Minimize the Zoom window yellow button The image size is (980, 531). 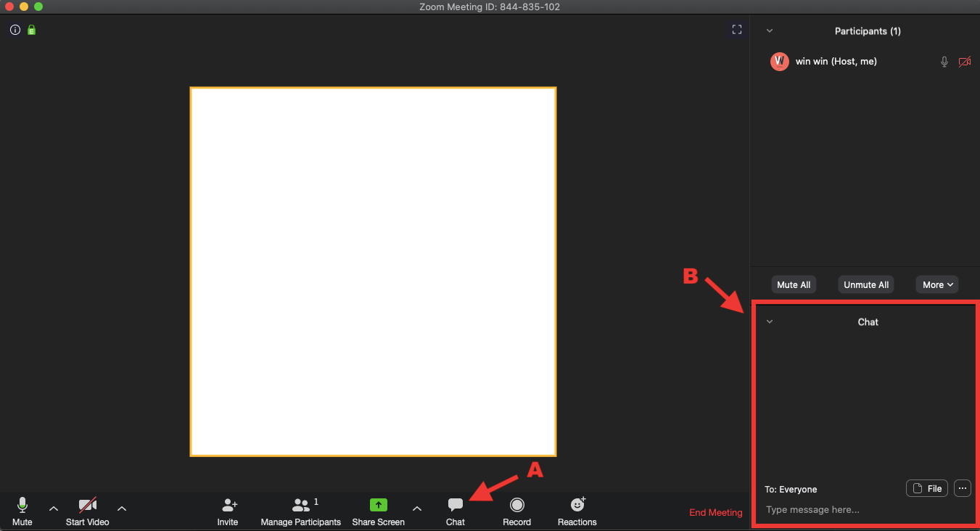click(24, 7)
